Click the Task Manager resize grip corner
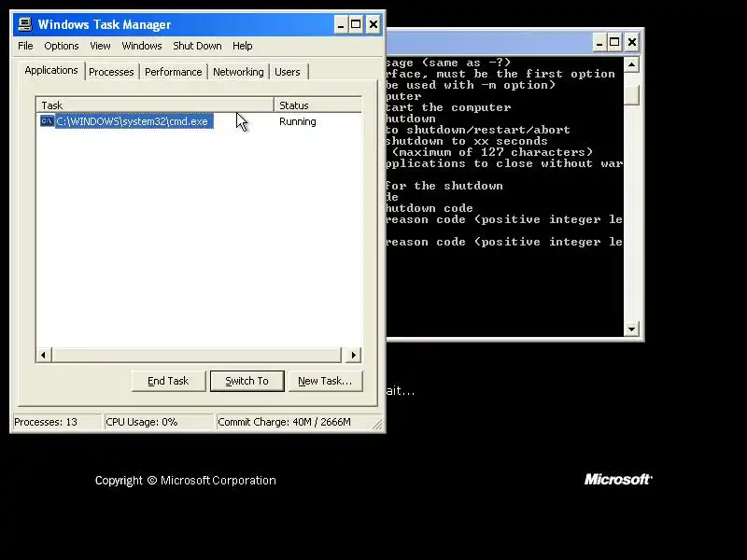 click(x=377, y=424)
